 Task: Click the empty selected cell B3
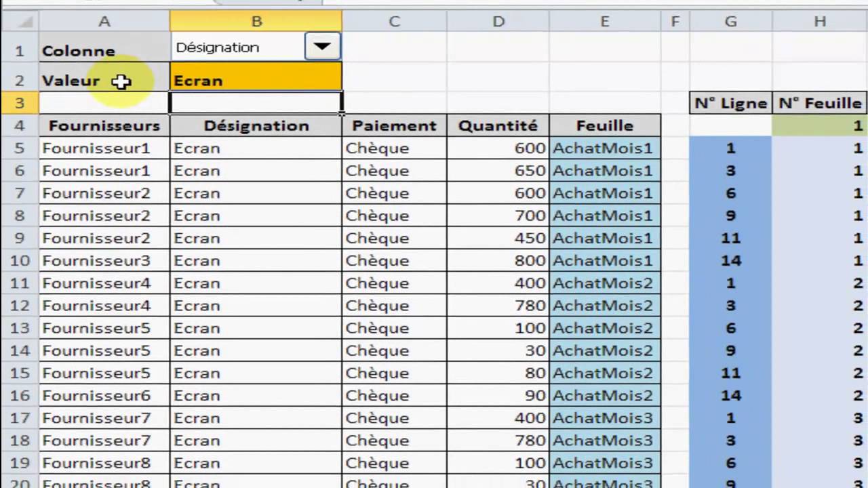click(x=256, y=103)
